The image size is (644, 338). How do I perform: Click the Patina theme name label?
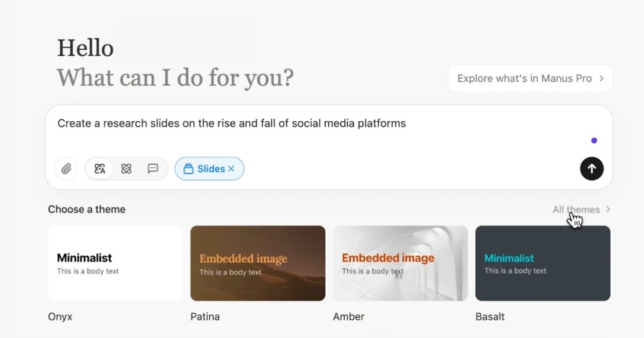point(205,317)
